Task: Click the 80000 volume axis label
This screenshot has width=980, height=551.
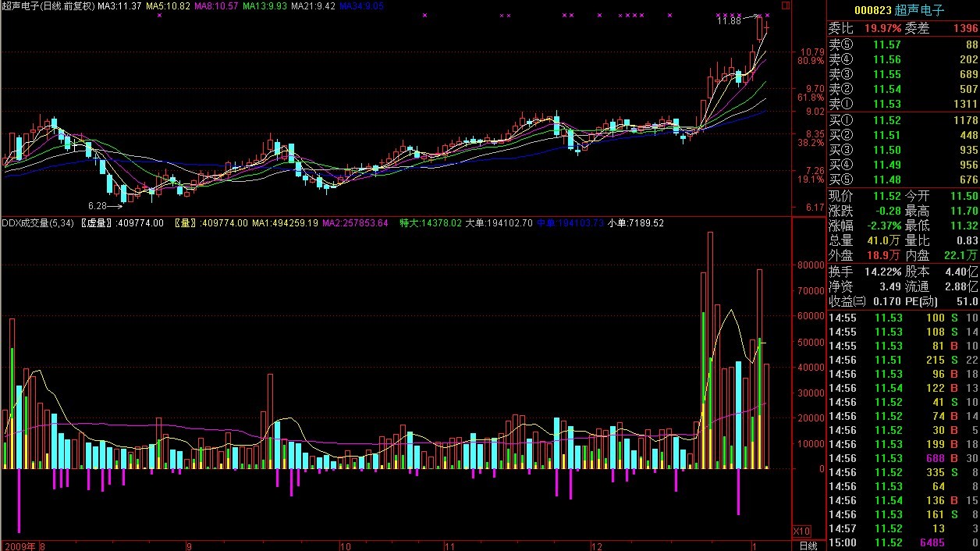Action: click(x=811, y=265)
